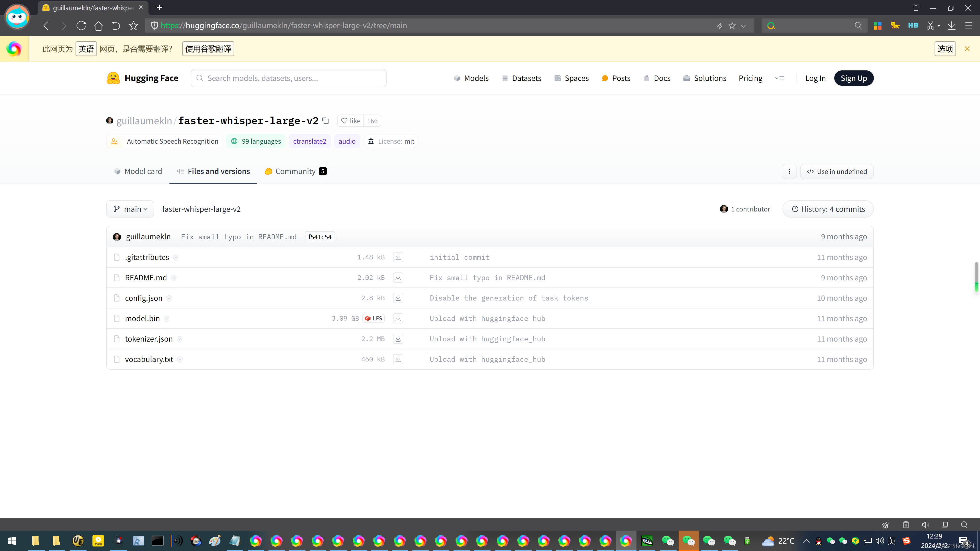Click the 英语 language selector

coord(86,49)
